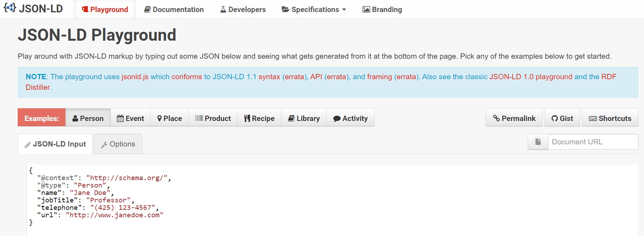Screen dimensions: 644x236
Task: Click the API errata link
Action: click(x=336, y=77)
